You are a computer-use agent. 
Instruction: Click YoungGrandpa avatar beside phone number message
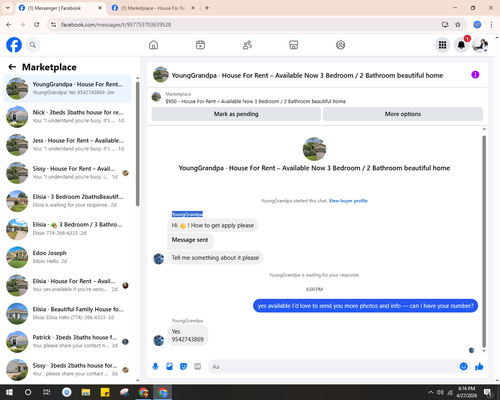point(159,340)
